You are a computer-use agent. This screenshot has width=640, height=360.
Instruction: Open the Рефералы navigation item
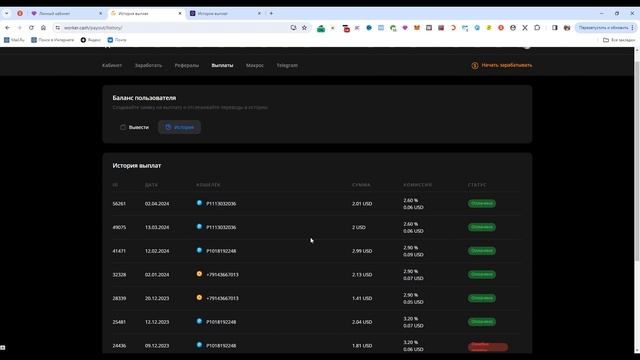coord(187,65)
